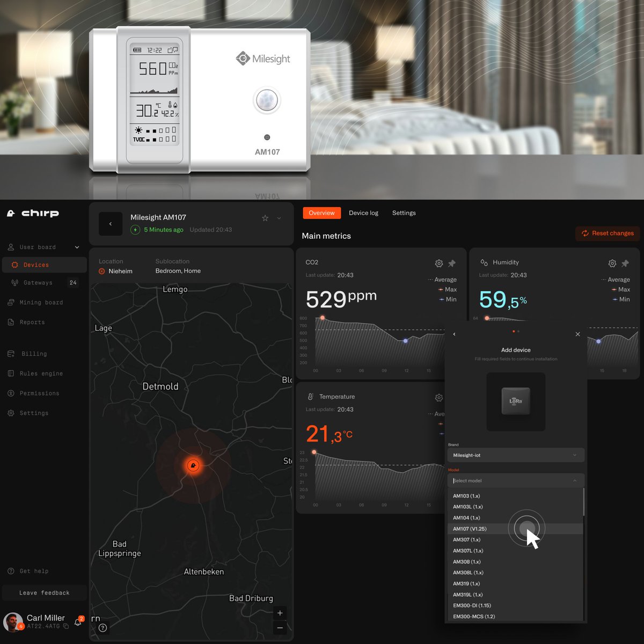Open the notifications bell
644x644 pixels.
click(x=78, y=623)
